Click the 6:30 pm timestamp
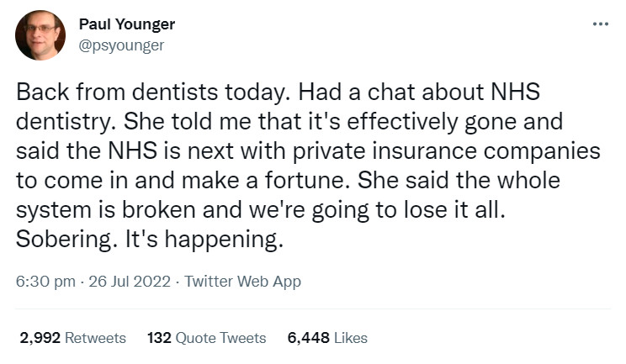Viewport: 626px width, 364px height. (42, 282)
